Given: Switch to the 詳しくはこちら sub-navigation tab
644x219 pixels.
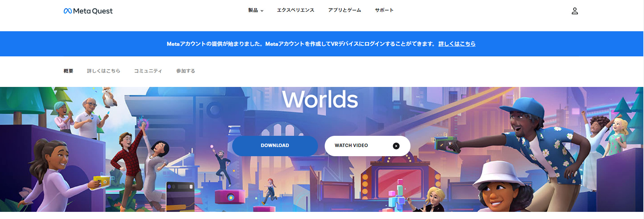Looking at the screenshot, I should tap(104, 71).
